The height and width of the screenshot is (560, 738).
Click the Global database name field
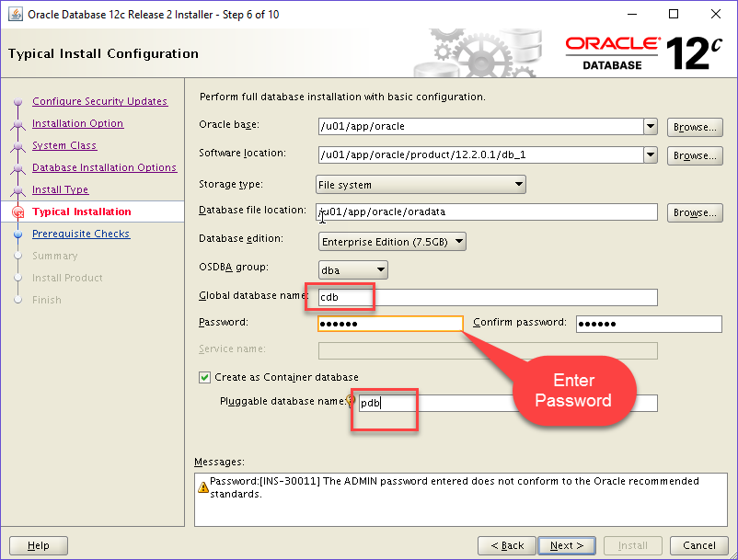tap(488, 297)
